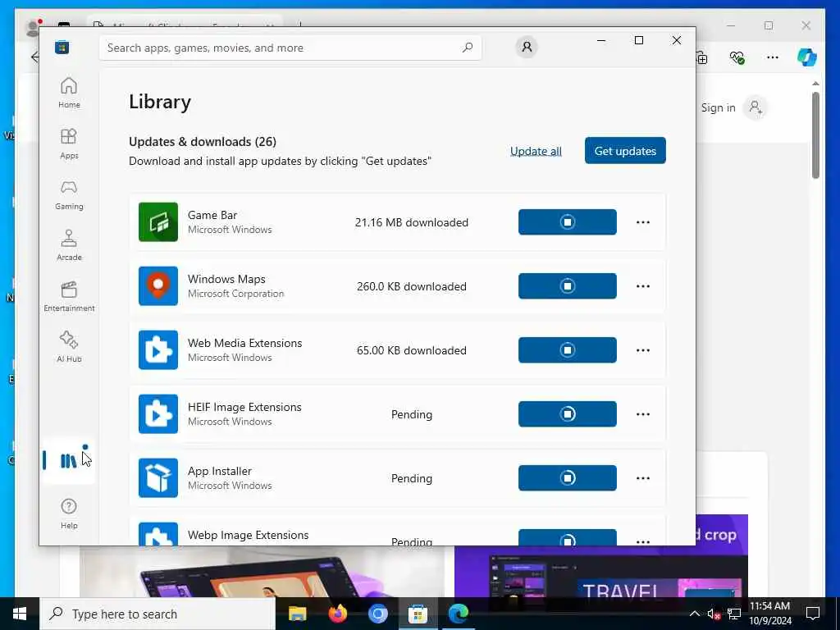Screen dimensions: 840x630
Task: Click the Get updates button
Action: tap(625, 151)
